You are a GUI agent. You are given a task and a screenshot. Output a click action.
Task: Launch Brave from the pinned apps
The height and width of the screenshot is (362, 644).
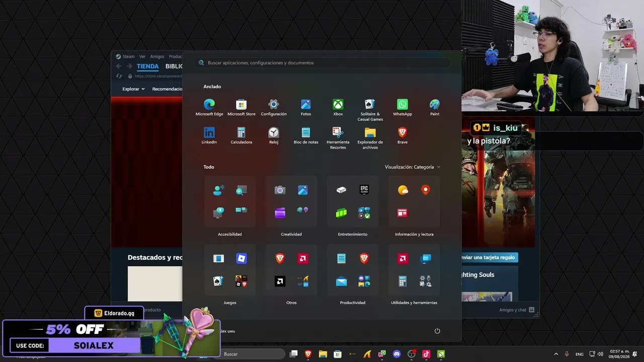pyautogui.click(x=403, y=136)
